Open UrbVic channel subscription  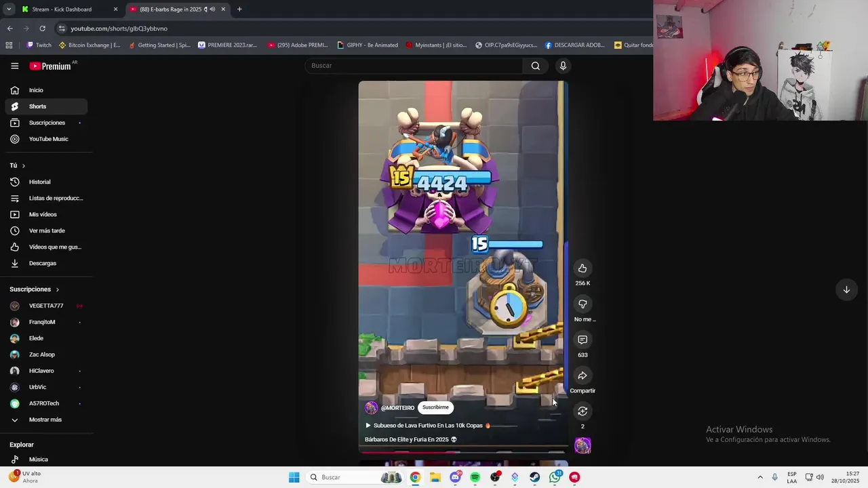click(x=46, y=387)
